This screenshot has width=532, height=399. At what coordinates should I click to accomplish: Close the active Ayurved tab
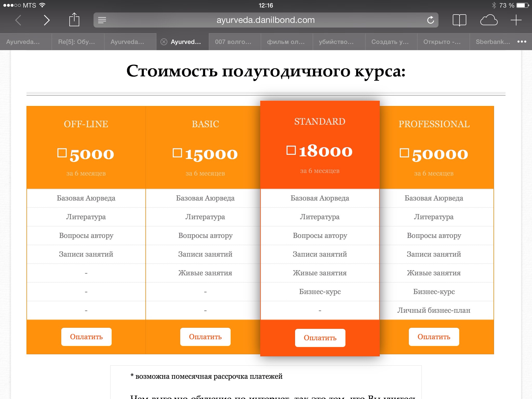[164, 42]
